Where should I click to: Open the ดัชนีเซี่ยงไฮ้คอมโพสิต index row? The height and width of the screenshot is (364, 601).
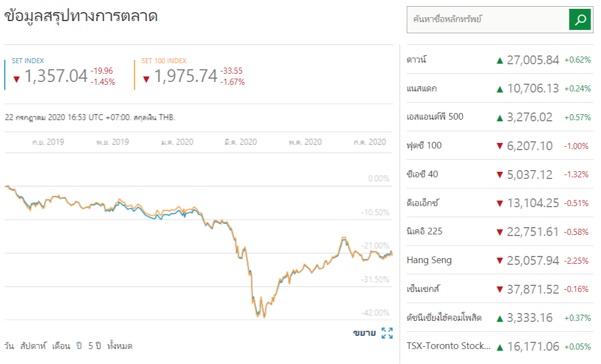click(444, 317)
